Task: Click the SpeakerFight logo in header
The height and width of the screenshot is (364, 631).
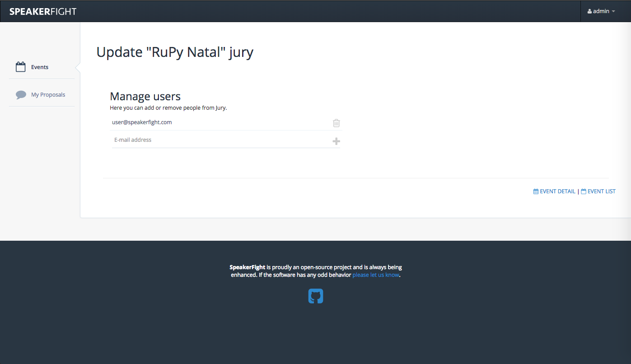Action: click(x=43, y=11)
